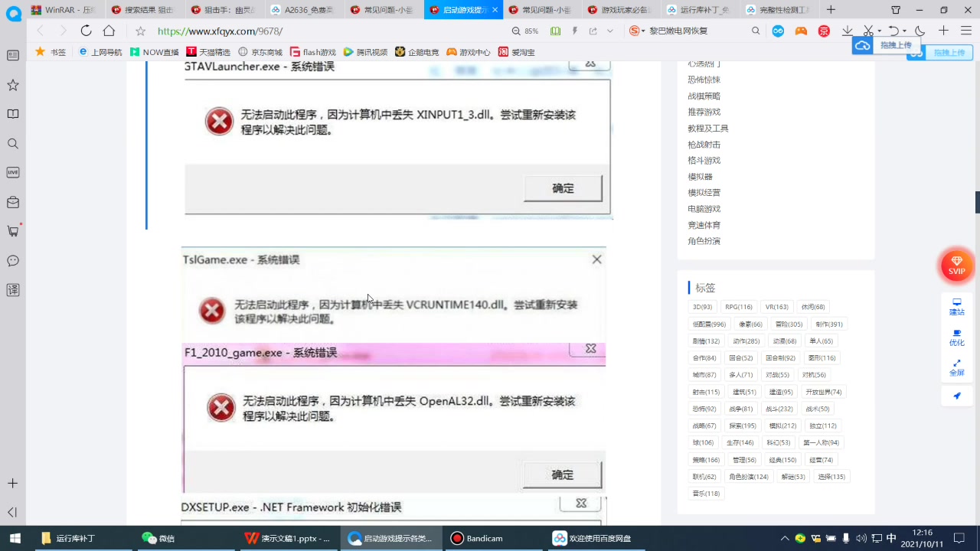Select the 恐怖惊悚 category
980x551 pixels.
tap(704, 80)
